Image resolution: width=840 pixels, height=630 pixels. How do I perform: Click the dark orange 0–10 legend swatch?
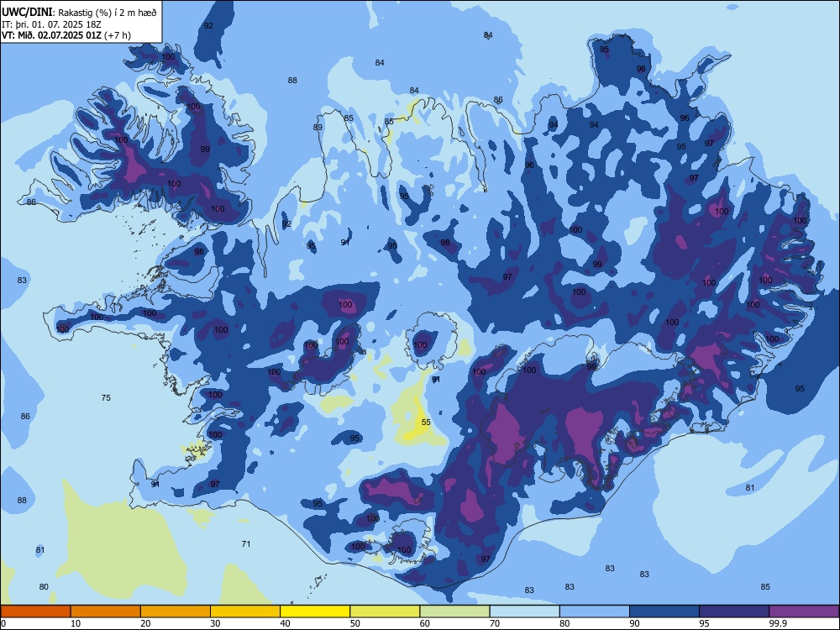[x=35, y=612]
